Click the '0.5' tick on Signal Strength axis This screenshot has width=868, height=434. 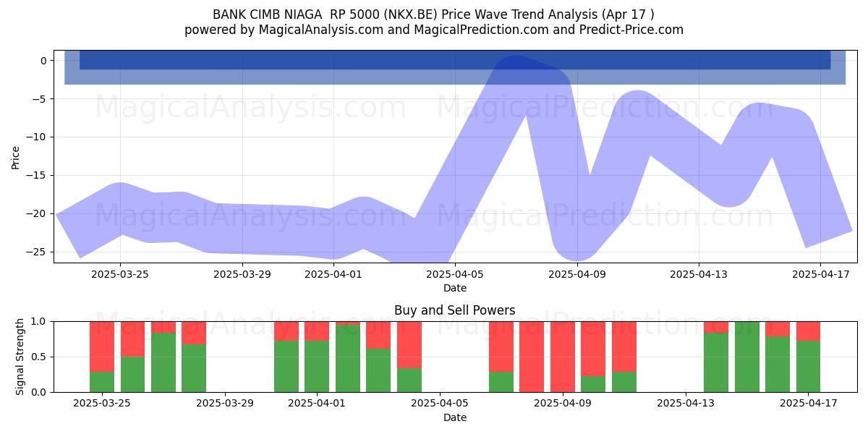(40, 357)
